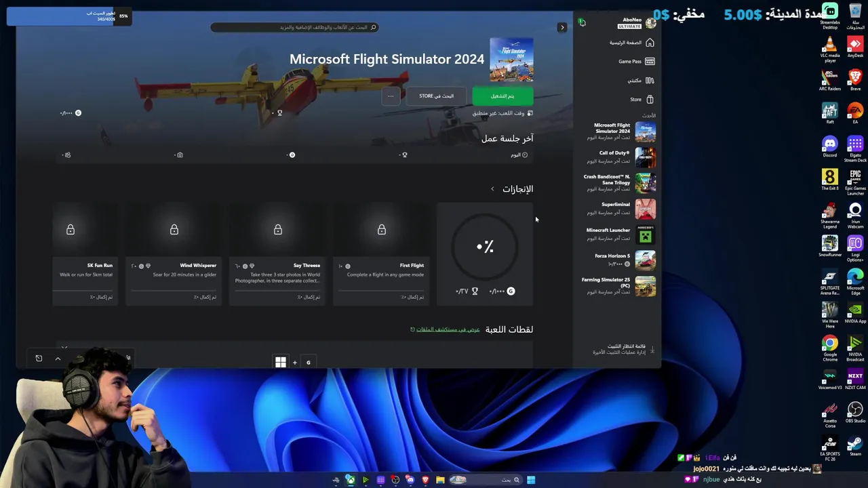Screen dimensions: 868x488
Task: Open the AboNeo profile avatar
Action: [651, 23]
